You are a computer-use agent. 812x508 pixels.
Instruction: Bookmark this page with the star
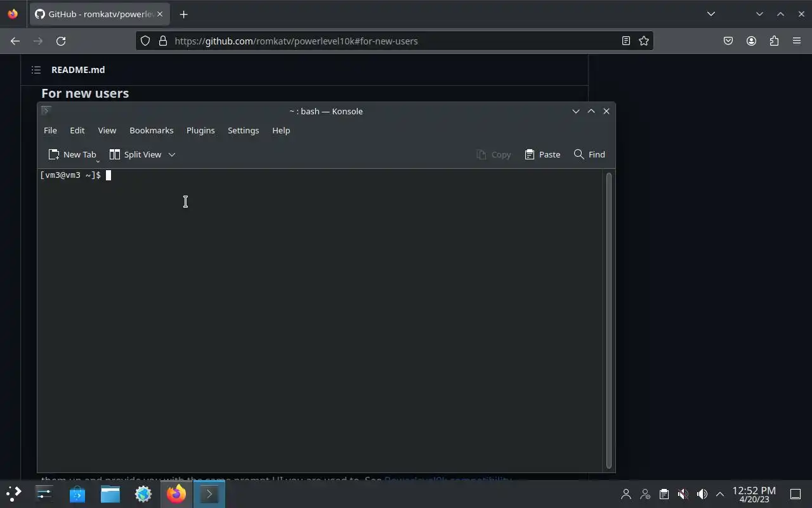pyautogui.click(x=644, y=41)
